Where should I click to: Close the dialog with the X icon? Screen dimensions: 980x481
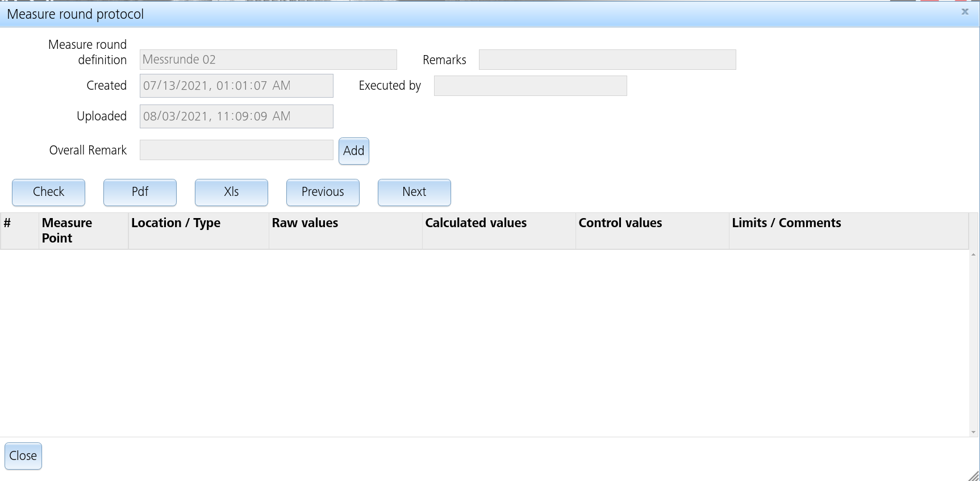(x=965, y=11)
